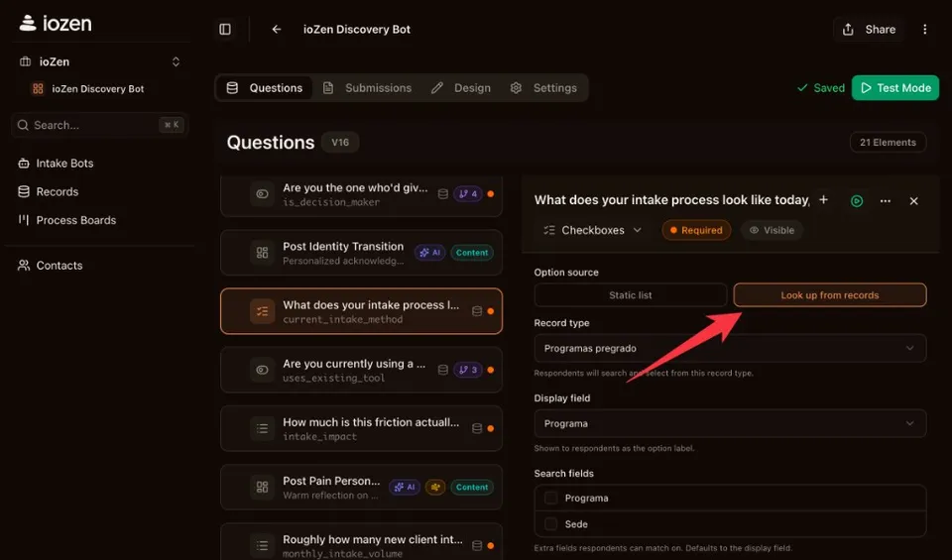This screenshot has height=560, width=952.
Task: Click the Share button
Action: (x=869, y=29)
